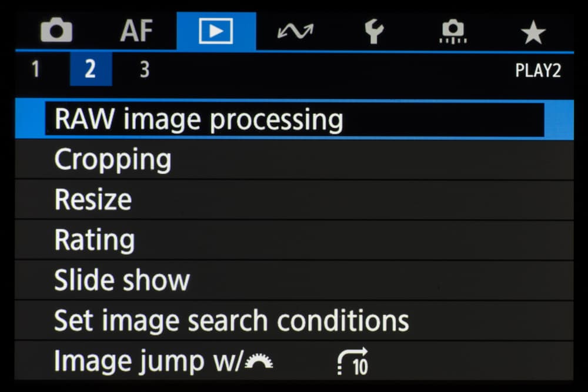588x392 pixels.
Task: Open the My Menu star tab
Action: [x=533, y=32]
